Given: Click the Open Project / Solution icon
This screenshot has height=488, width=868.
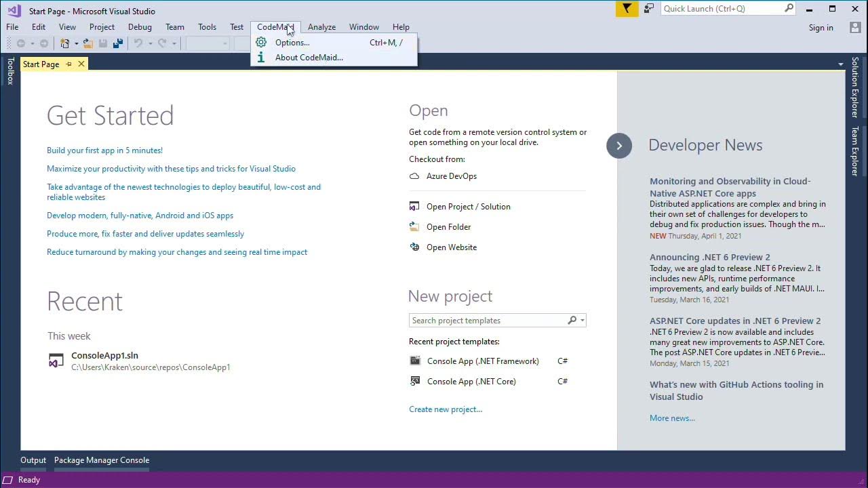Looking at the screenshot, I should point(414,207).
